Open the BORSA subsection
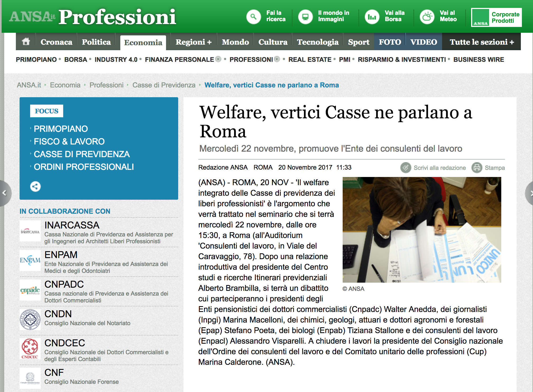533x392 pixels. 76,59
